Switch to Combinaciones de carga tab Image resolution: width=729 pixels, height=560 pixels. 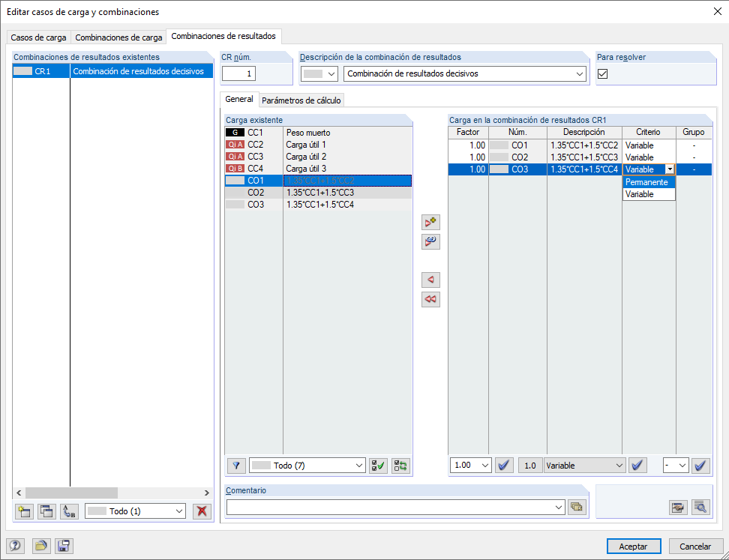118,37
